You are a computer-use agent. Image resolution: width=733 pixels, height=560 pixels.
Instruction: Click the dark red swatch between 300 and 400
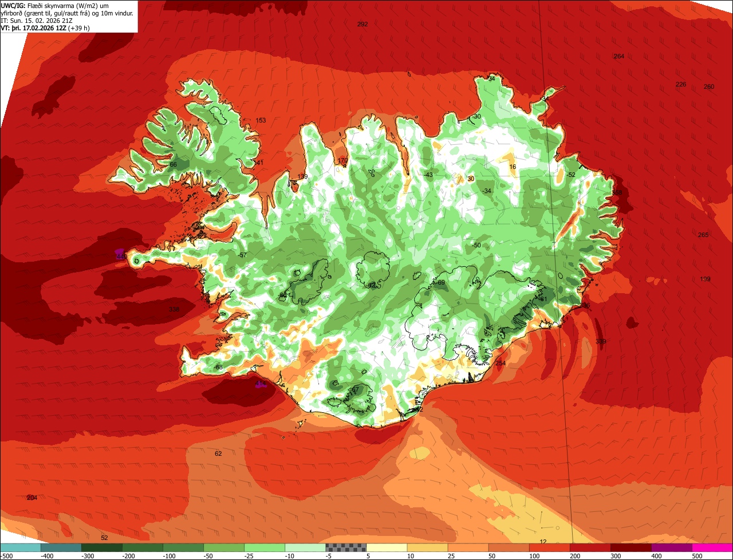pyautogui.click(x=630, y=547)
